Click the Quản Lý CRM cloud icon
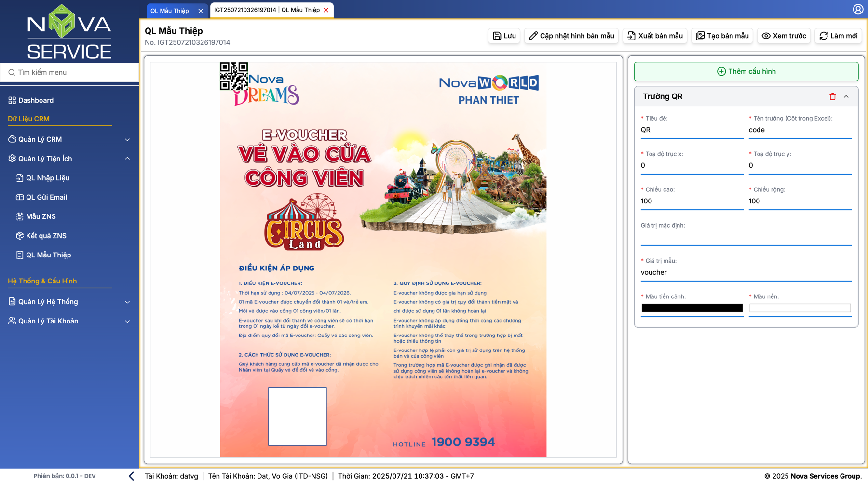 pos(12,139)
